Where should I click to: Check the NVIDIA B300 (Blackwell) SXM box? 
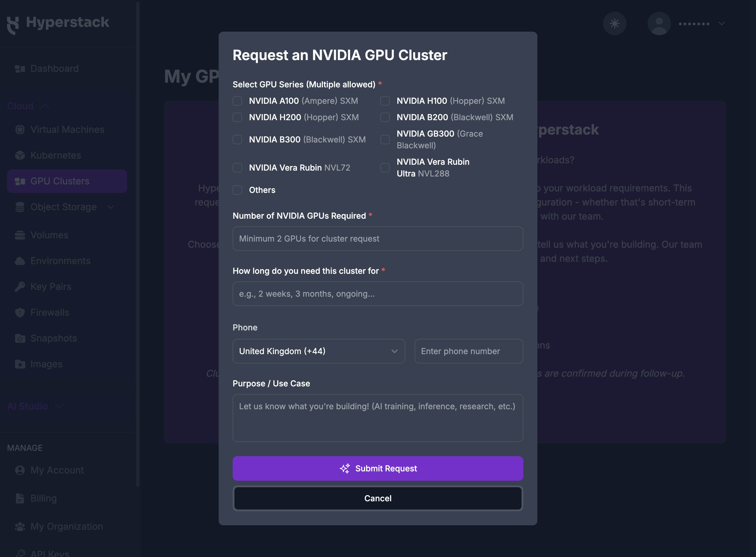point(237,140)
